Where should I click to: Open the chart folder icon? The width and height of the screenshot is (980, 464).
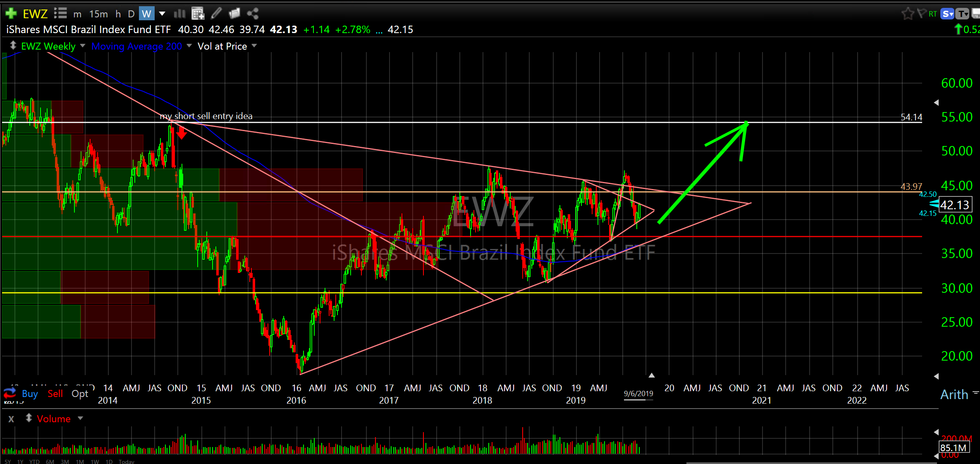click(x=234, y=14)
